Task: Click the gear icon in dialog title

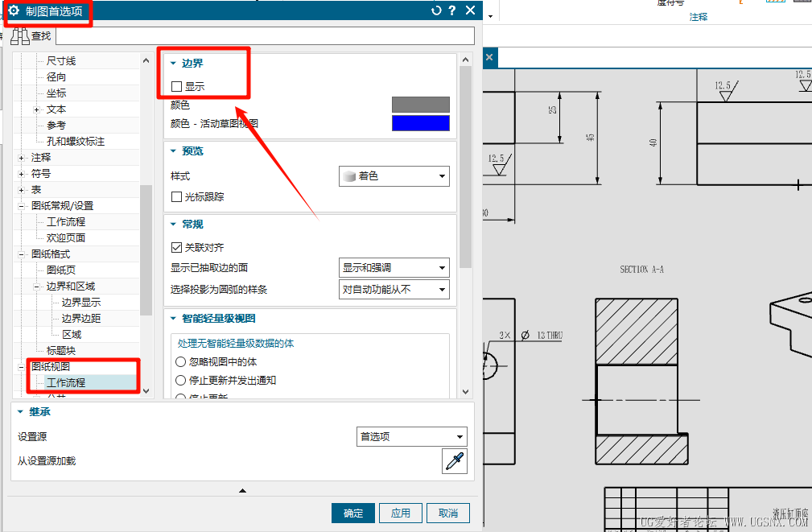Action: click(14, 10)
